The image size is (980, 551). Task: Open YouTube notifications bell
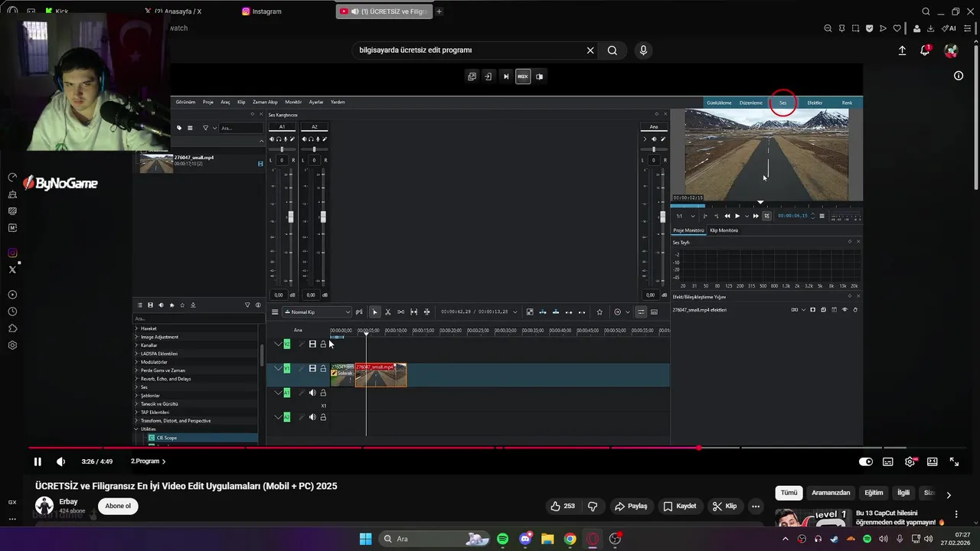click(x=925, y=51)
